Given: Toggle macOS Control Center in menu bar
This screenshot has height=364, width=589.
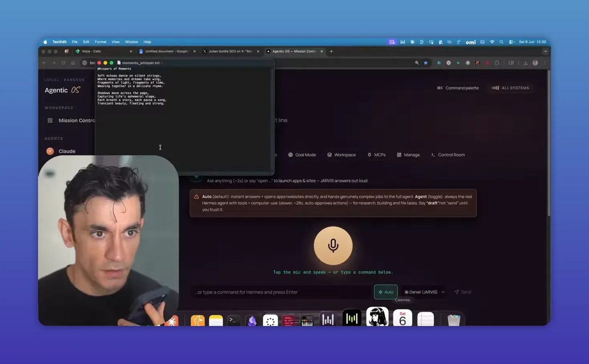Looking at the screenshot, I should [x=510, y=42].
